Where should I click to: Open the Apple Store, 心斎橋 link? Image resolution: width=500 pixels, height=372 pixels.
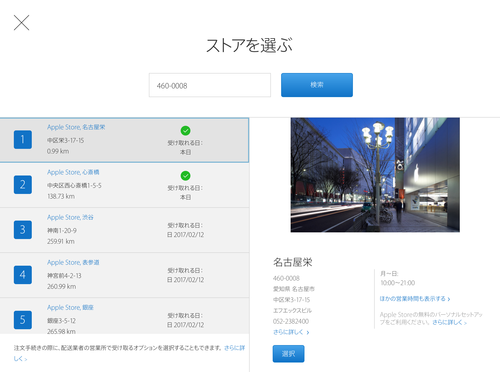coord(73,172)
